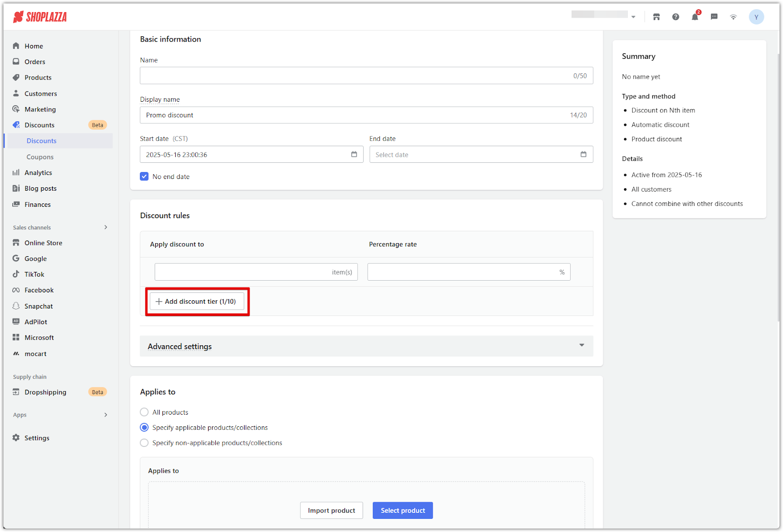783x532 pixels.
Task: Go to Coupons in the sidebar
Action: [40, 157]
